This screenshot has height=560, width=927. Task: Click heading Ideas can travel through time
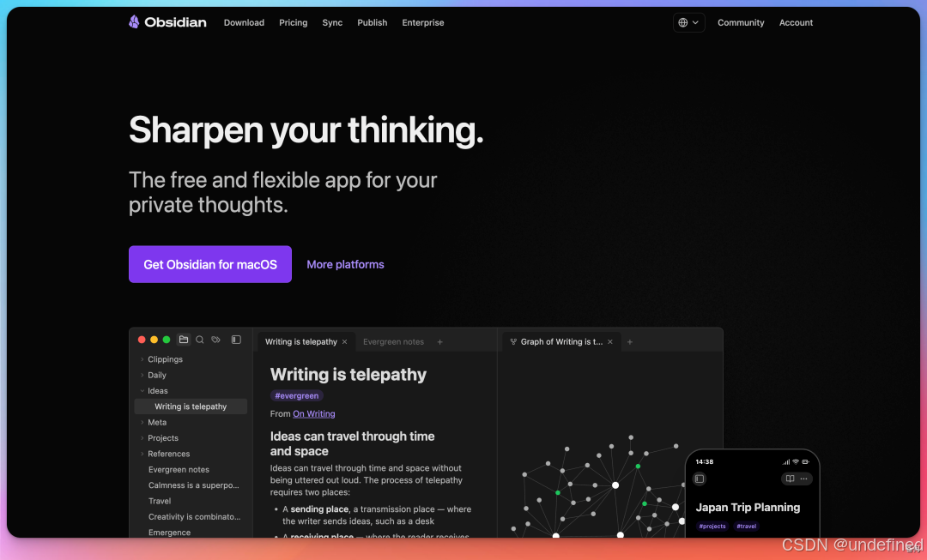point(353,443)
